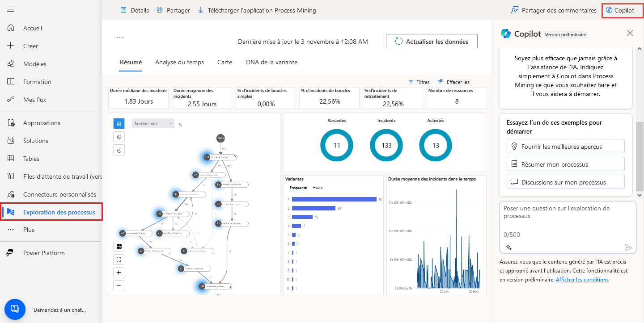
Task: Click Partager des commentaires
Action: (x=554, y=10)
